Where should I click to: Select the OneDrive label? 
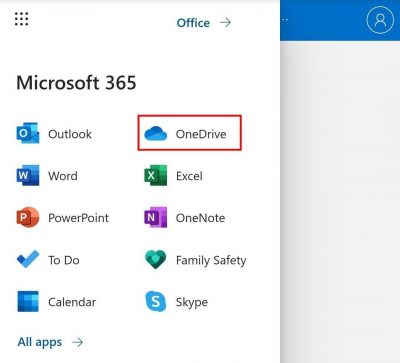[201, 134]
